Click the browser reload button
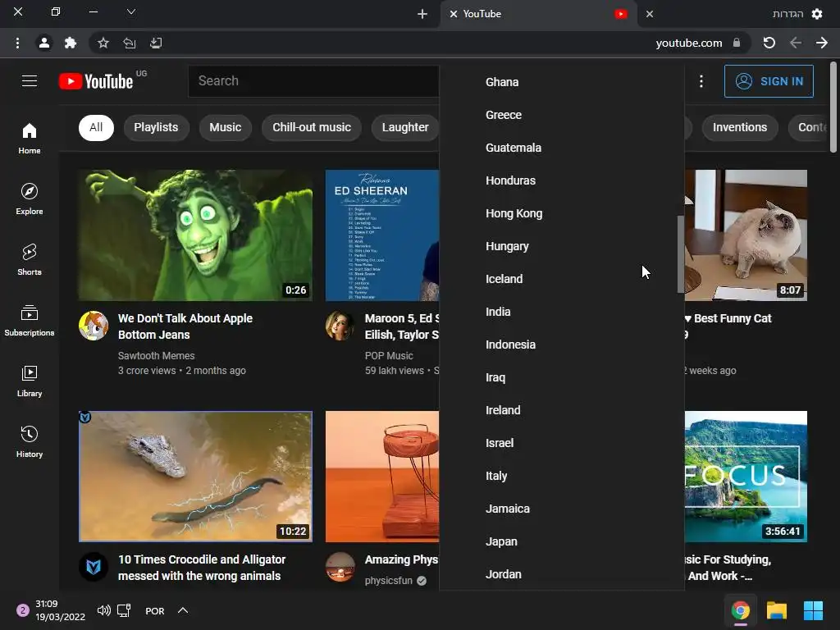 [x=769, y=43]
